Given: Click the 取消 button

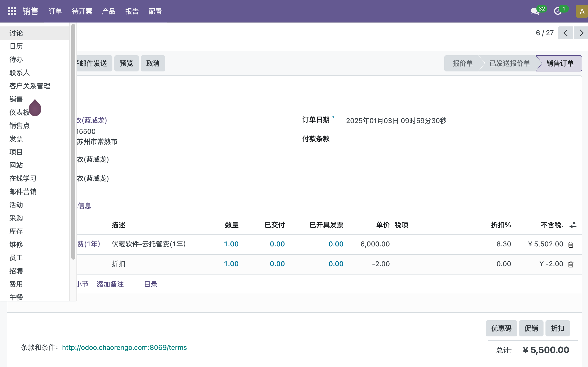Looking at the screenshot, I should coord(153,63).
